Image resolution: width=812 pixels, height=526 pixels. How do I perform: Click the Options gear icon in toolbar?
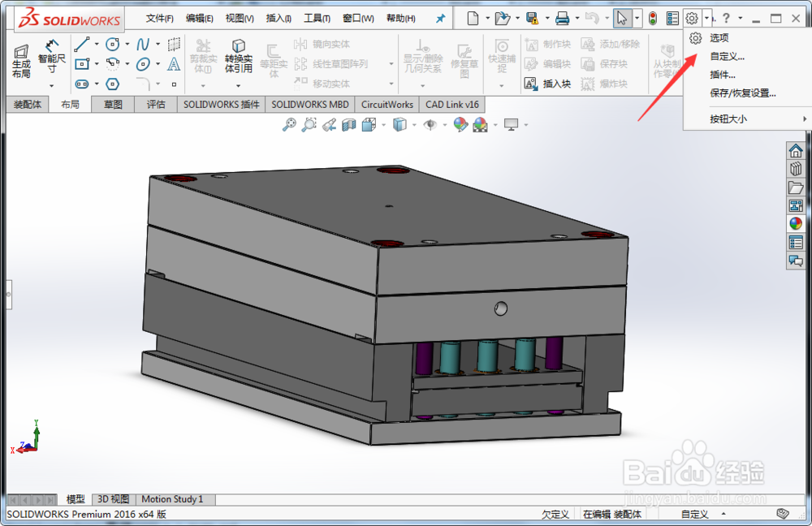click(x=692, y=19)
